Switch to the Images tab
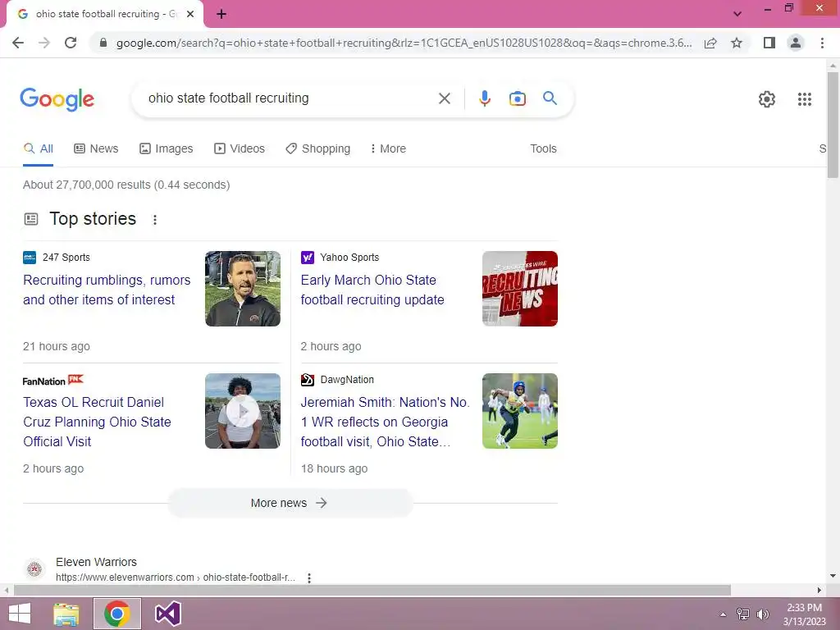Screen dimensions: 840x630 pos(166,148)
